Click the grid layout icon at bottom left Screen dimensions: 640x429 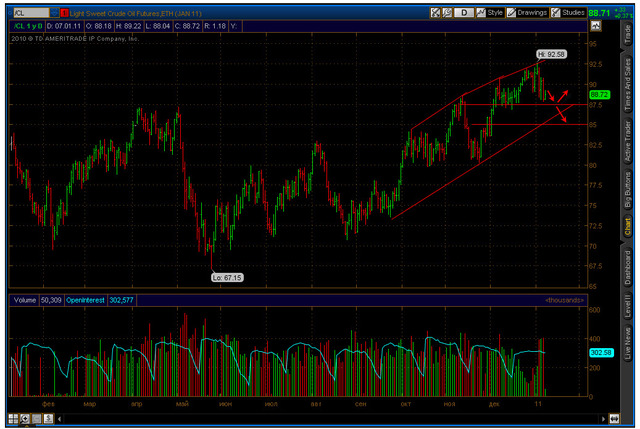pyautogui.click(x=13, y=418)
